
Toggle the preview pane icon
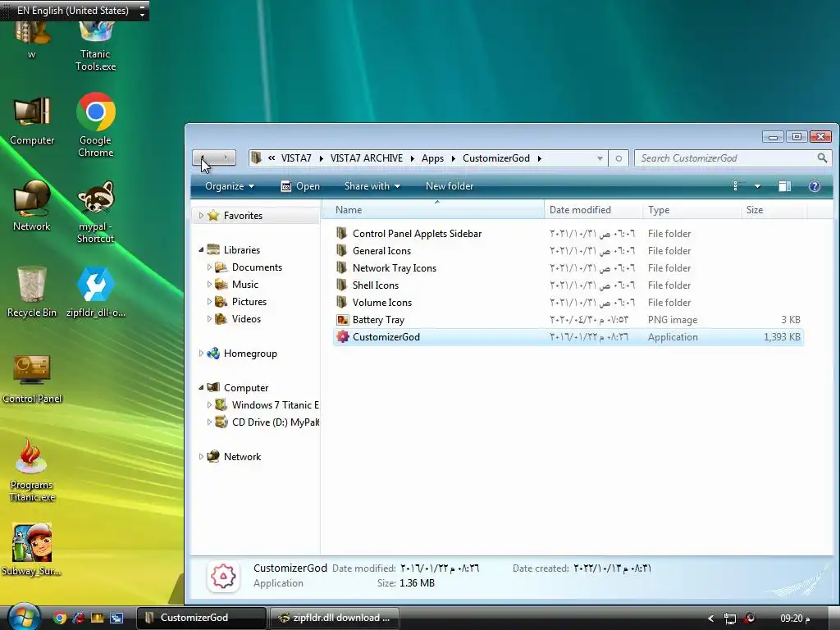(785, 186)
